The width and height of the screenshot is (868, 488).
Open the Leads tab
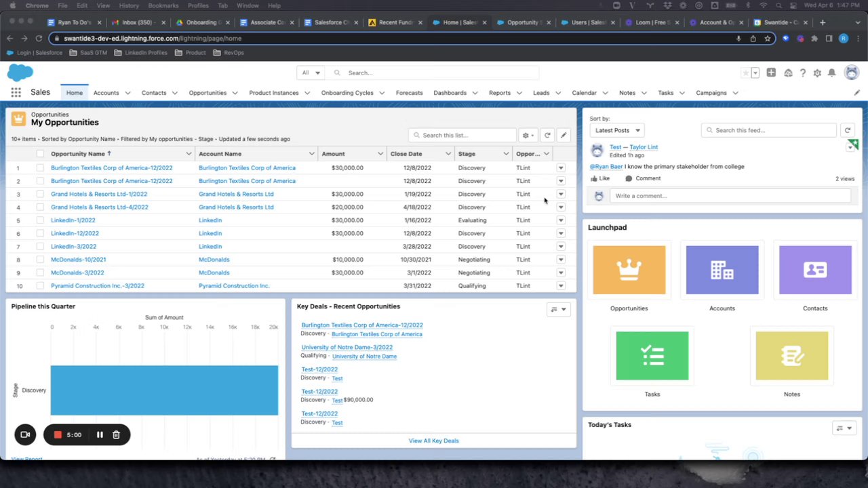click(541, 93)
